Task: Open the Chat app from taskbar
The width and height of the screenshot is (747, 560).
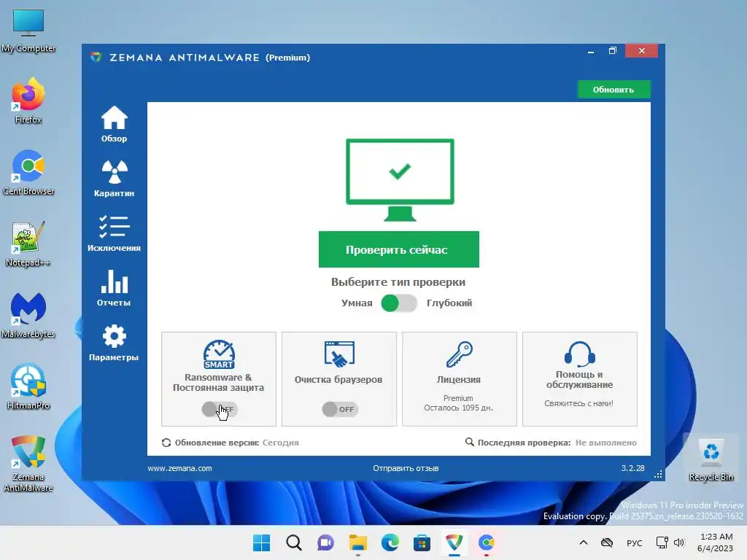Action: [326, 542]
